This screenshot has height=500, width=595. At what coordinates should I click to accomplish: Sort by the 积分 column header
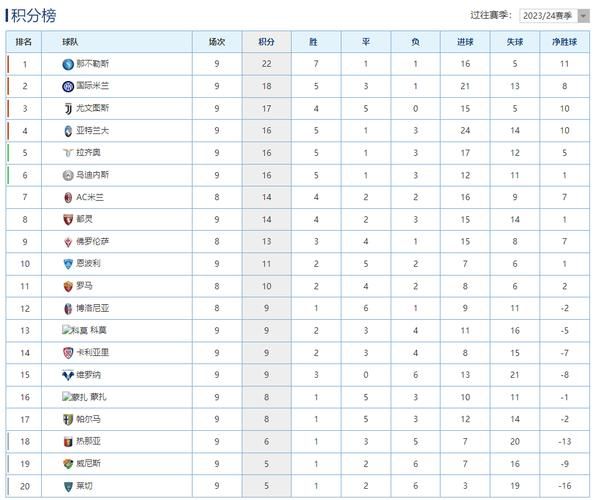point(266,42)
